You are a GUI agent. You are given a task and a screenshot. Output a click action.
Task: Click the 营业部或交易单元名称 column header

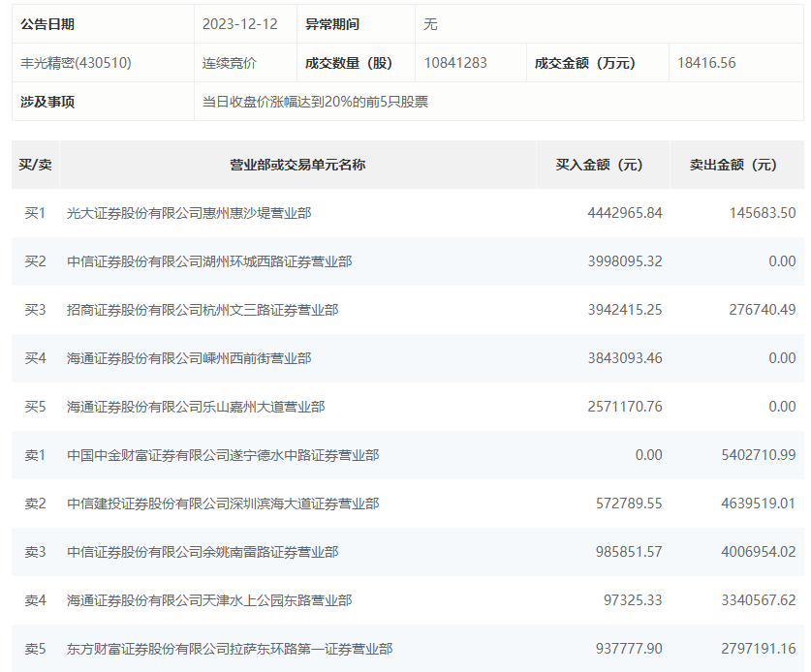tap(297, 165)
